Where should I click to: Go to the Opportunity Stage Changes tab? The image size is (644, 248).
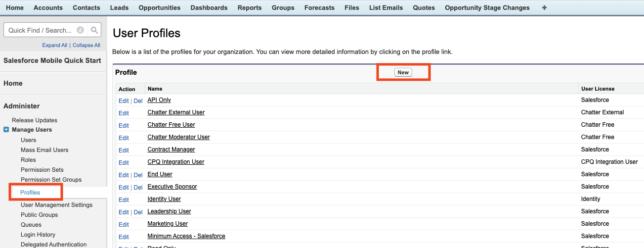487,7
